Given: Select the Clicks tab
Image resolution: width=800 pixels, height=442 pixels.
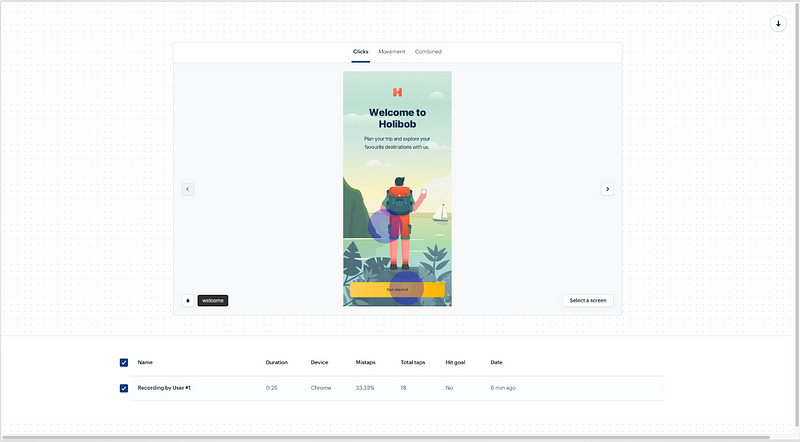Looking at the screenshot, I should (361, 52).
